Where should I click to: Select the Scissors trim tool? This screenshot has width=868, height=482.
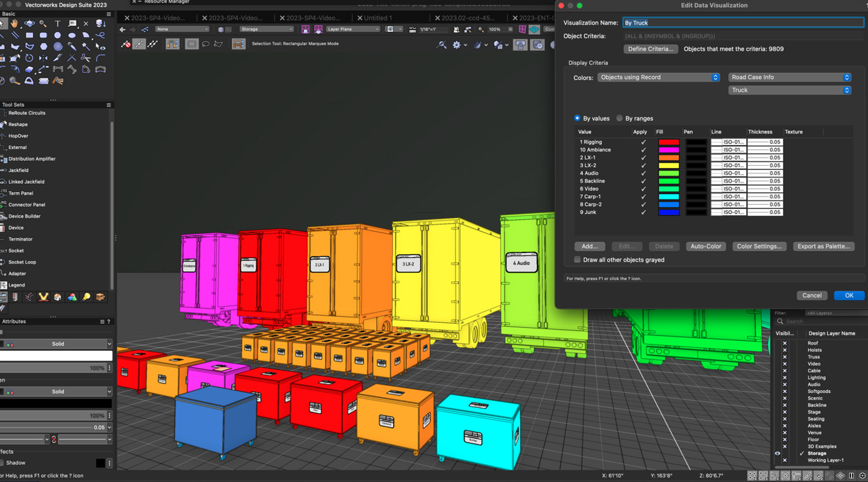point(86,58)
